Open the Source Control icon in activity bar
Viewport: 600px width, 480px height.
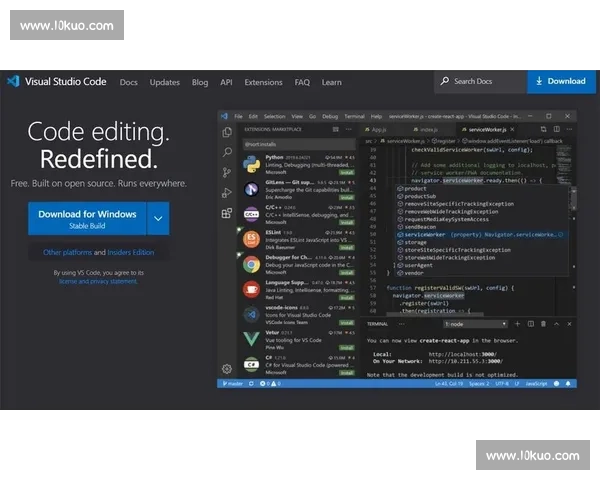coord(227,173)
